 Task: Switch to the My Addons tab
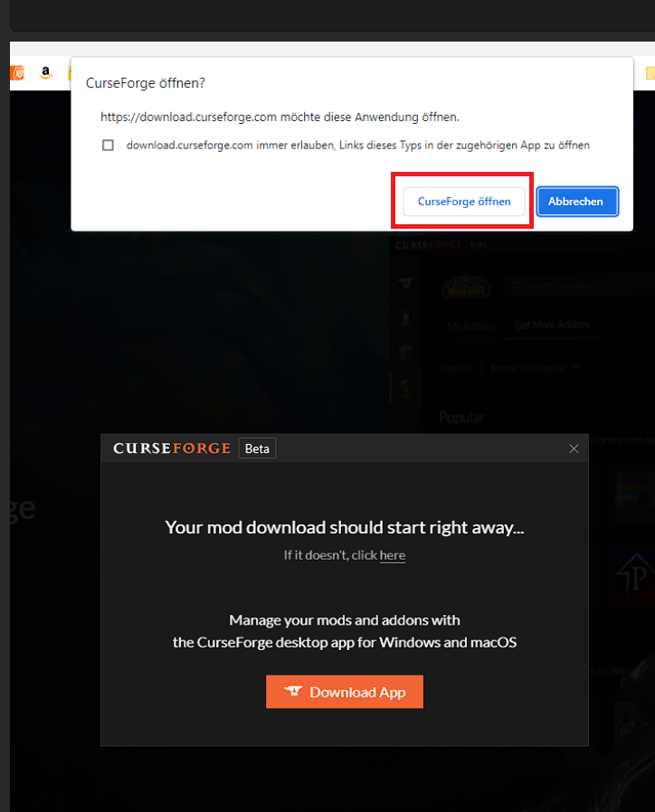pos(471,326)
